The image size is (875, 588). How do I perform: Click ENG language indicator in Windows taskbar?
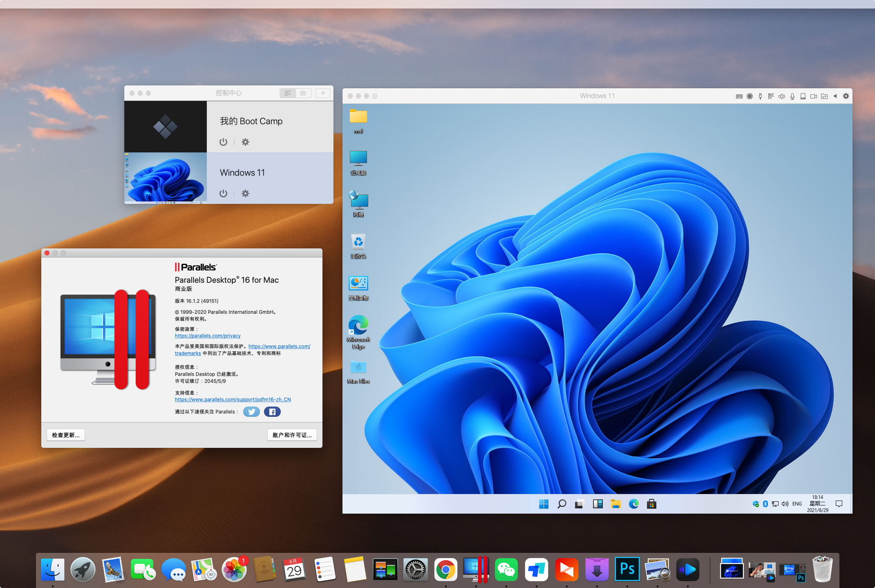(x=797, y=504)
